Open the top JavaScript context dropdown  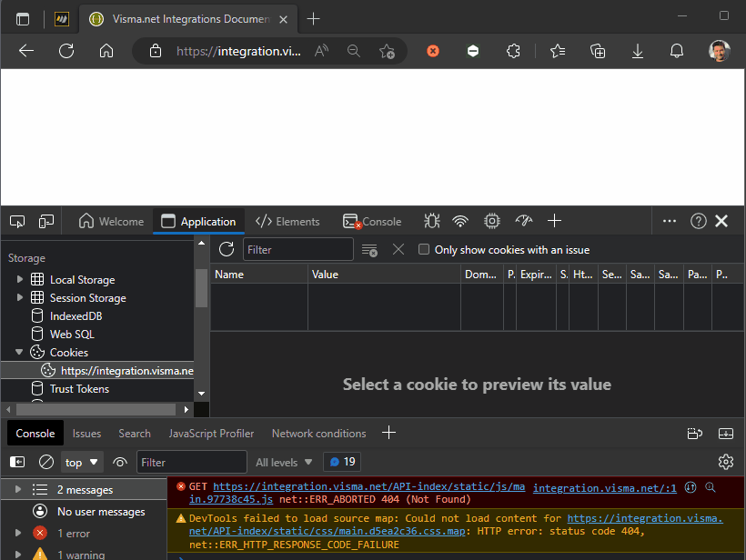point(81,462)
